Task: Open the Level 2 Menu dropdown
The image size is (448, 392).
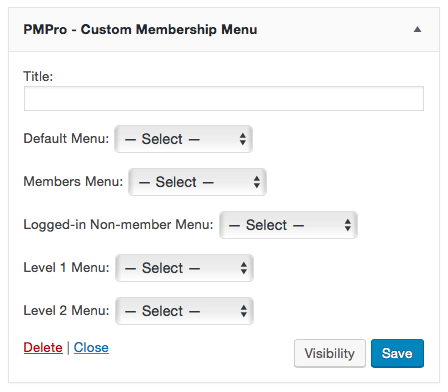Action: (x=184, y=311)
